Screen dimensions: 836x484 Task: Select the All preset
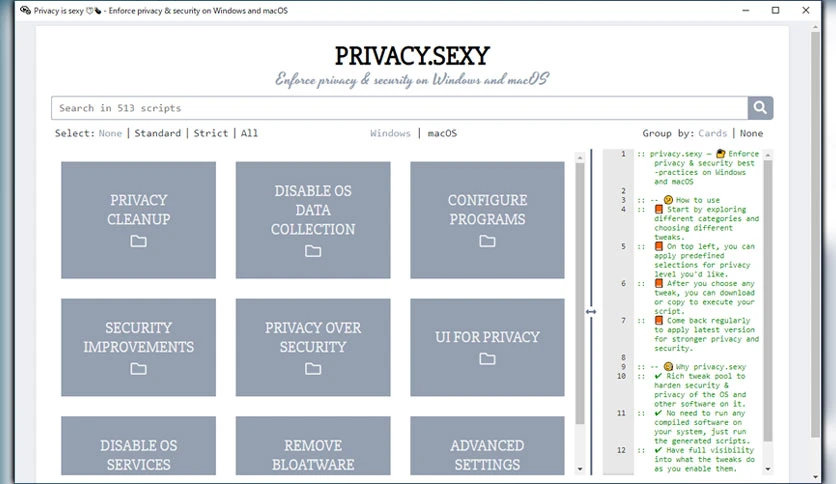[x=249, y=133]
